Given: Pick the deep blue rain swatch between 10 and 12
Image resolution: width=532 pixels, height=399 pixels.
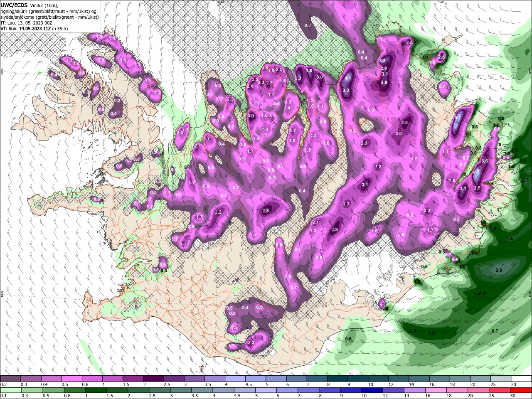Looking at the screenshot, I should point(372,390).
